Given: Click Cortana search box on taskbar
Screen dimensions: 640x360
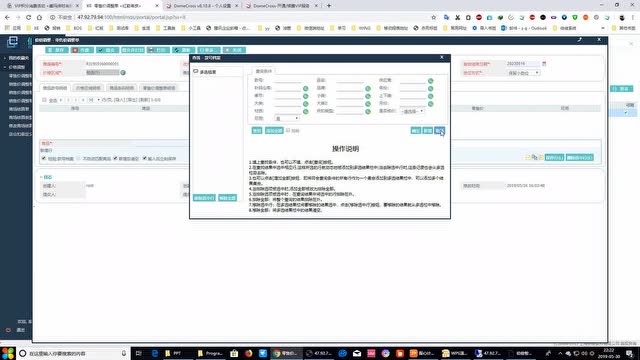Looking at the screenshot, I should pyautogui.click(x=73, y=353).
